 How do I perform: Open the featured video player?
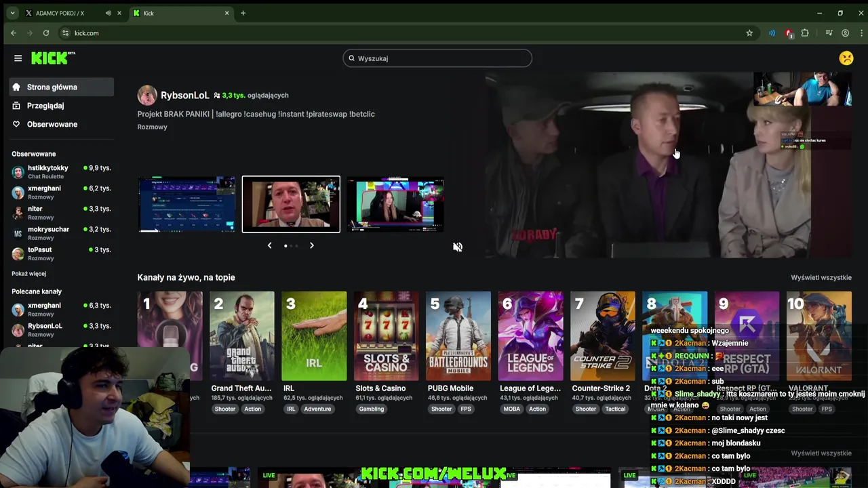(668, 165)
